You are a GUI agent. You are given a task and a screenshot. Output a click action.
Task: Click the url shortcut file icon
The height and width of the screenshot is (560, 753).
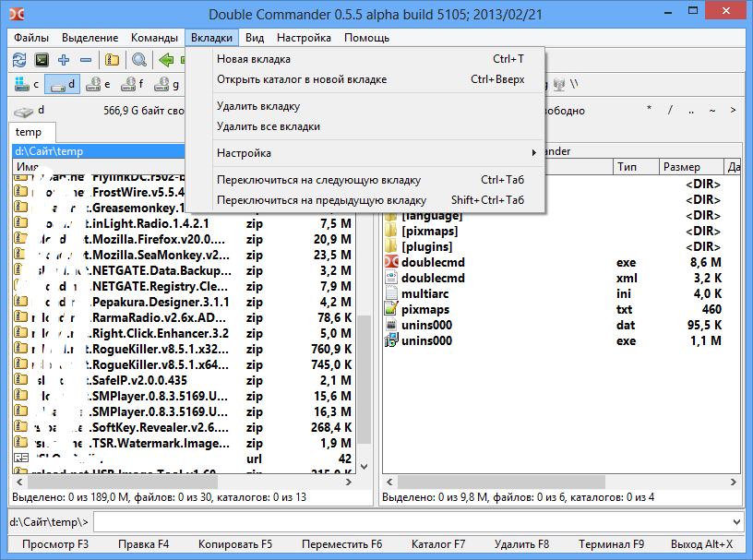21,459
